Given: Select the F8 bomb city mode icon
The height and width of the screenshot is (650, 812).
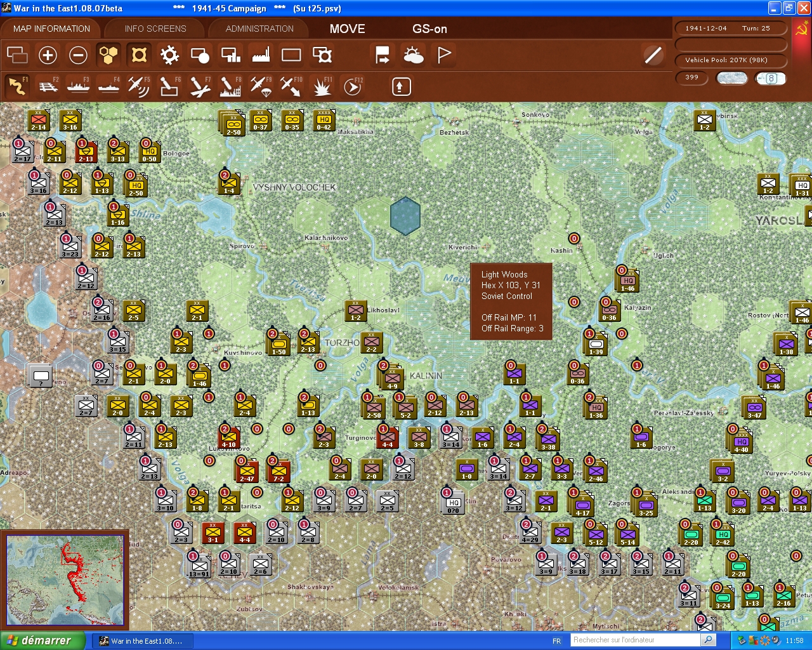Looking at the screenshot, I should [230, 86].
